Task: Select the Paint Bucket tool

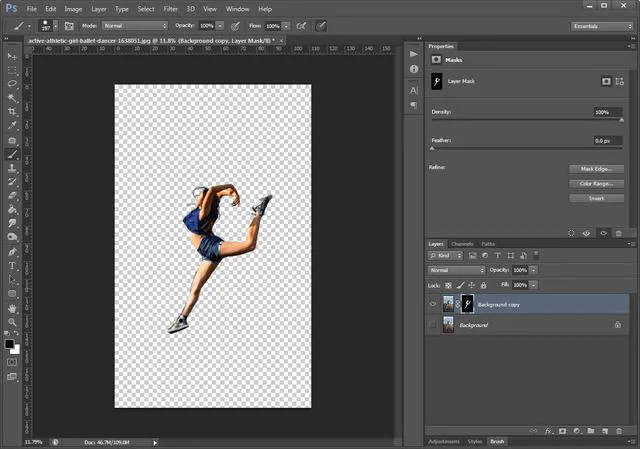Action: pos(12,209)
